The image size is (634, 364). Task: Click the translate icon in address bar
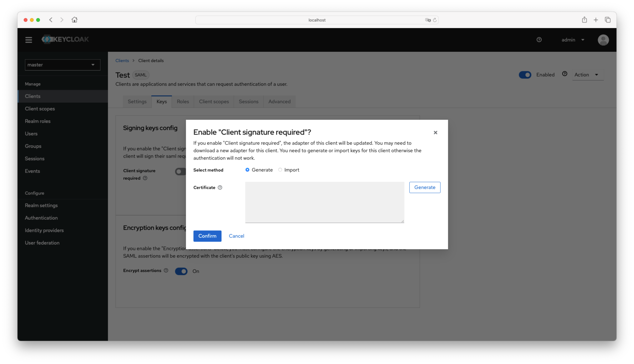tap(428, 20)
